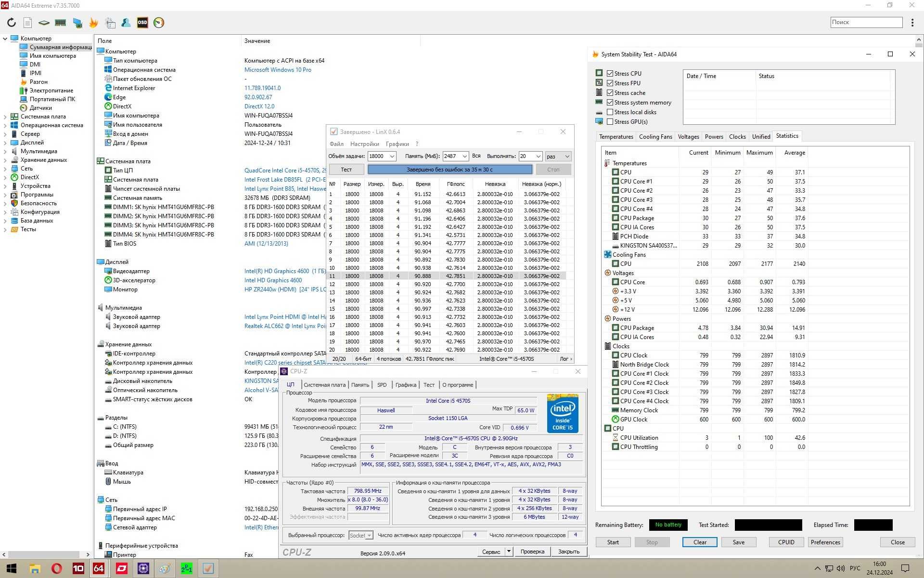Click the green Prime95 taskbar icon
The image size is (924, 578).
pos(186,568)
